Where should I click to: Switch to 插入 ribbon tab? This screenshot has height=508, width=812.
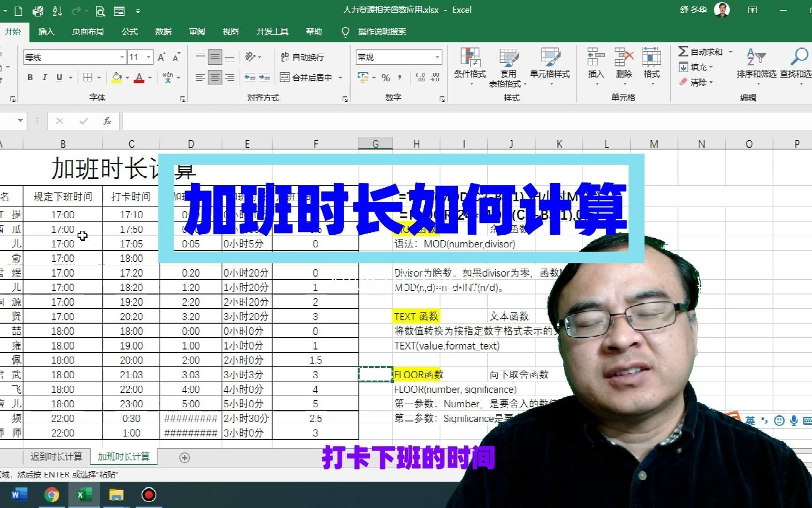[46, 32]
